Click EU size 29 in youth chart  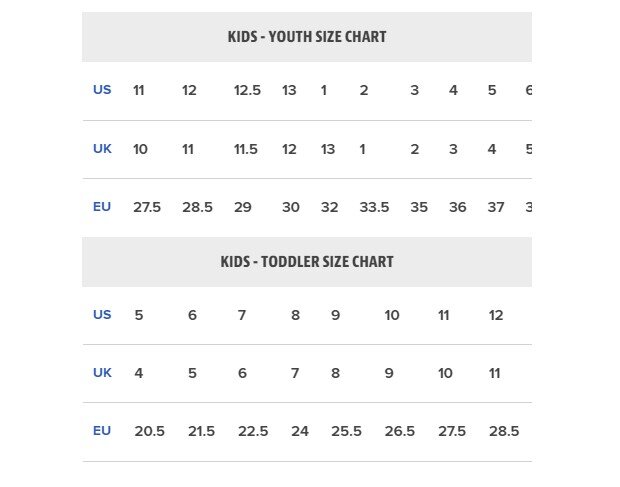coord(243,207)
